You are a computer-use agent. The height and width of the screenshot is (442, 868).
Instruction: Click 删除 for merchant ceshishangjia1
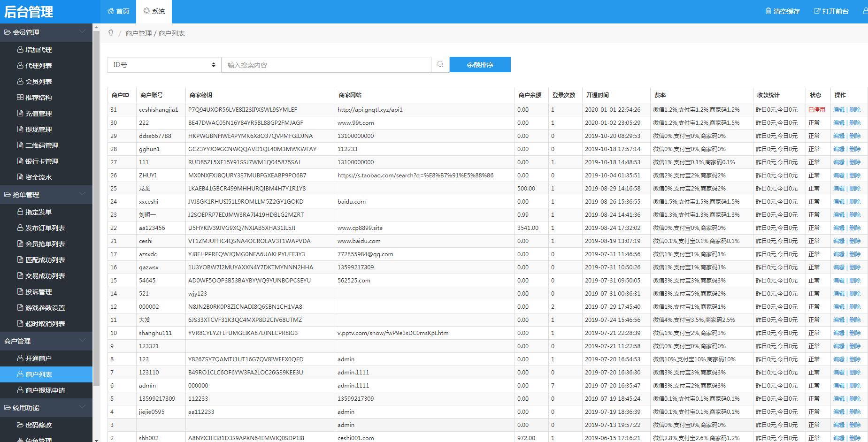coord(855,109)
